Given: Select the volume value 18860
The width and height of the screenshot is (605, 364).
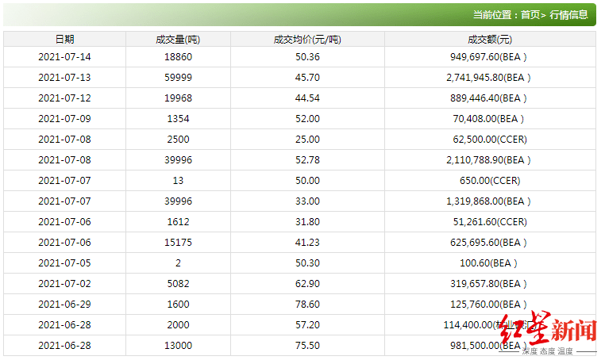Looking at the screenshot, I should (178, 57).
